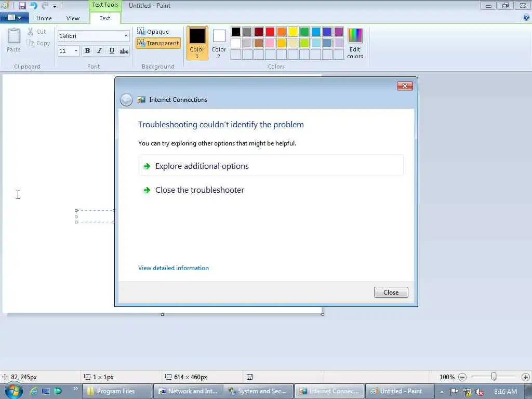The width and height of the screenshot is (532, 399).
Task: Expand the quick launch chevron
Action: point(76,389)
